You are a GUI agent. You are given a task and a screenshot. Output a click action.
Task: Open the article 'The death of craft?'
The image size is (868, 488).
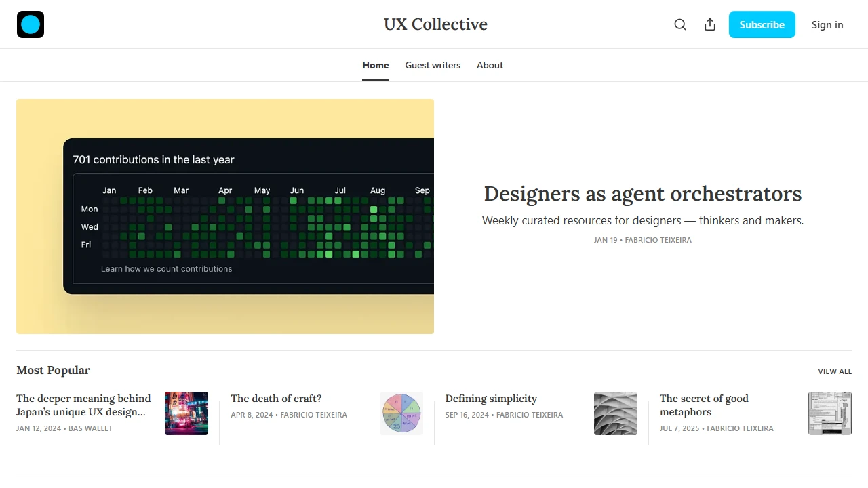(276, 399)
